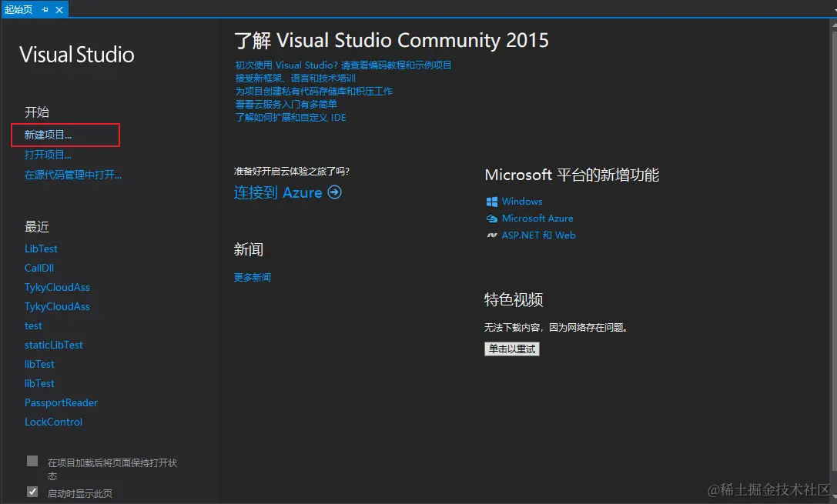
Task: Click 准备好开启云体验之旅了吗? text
Action: coord(292,171)
